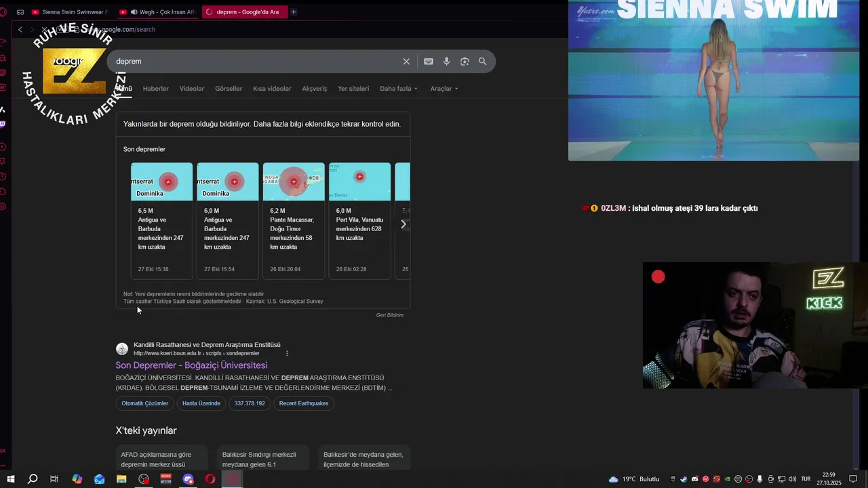The image size is (868, 488).
Task: Submit search with the magnifier icon
Action: 482,62
